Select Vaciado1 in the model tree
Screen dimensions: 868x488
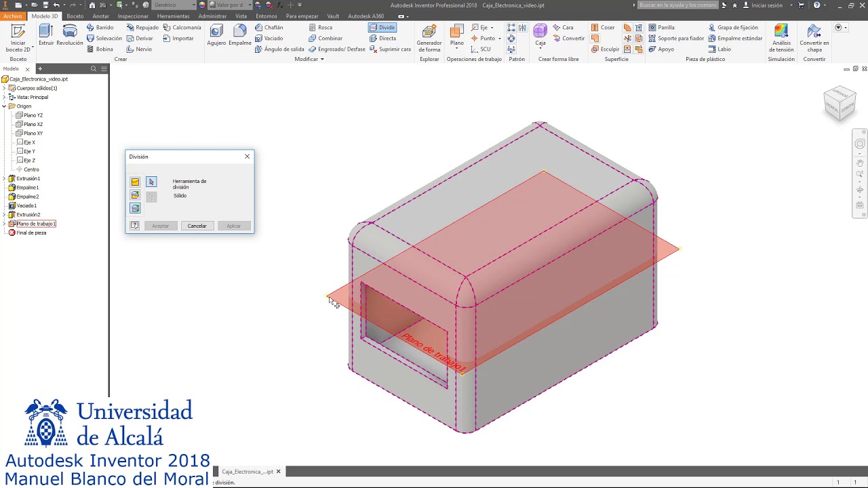22,205
